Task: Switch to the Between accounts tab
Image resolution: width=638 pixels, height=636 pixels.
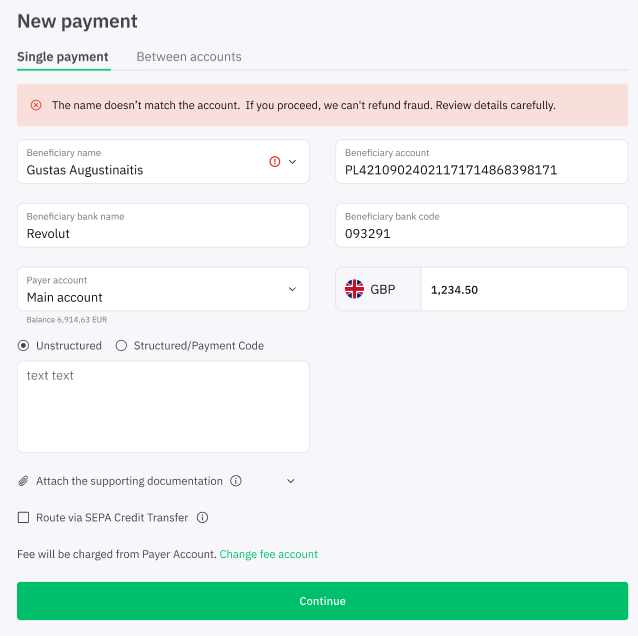Action: coord(189,57)
